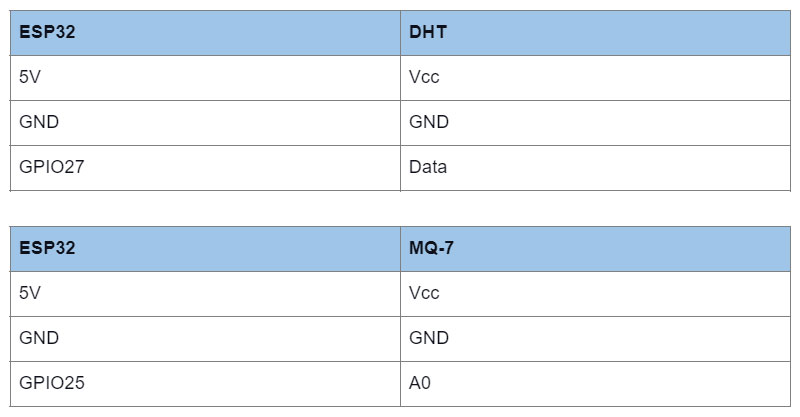Viewport: 800px width, 417px height.
Task: Select GND in the MQ-7 column
Action: point(595,338)
